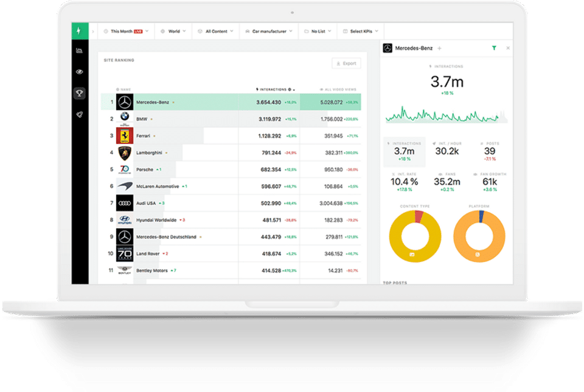Select the Posts 39 KPI tile
The image size is (584, 392).
(x=489, y=151)
